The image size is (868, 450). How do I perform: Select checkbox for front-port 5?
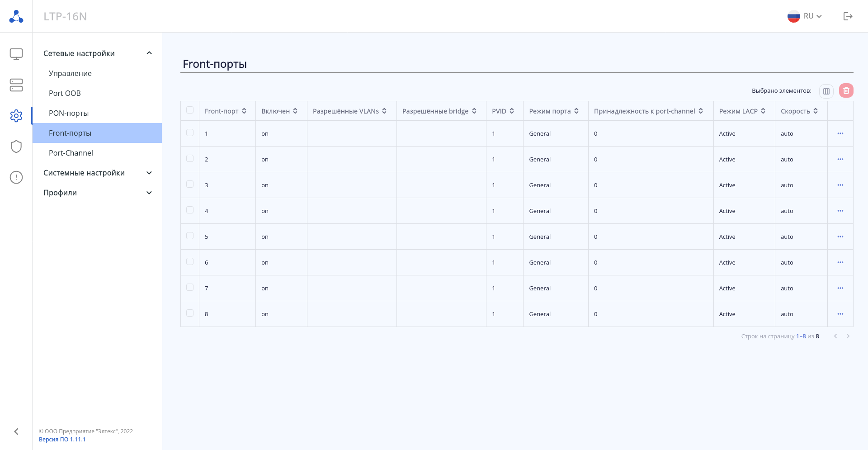[x=190, y=236]
